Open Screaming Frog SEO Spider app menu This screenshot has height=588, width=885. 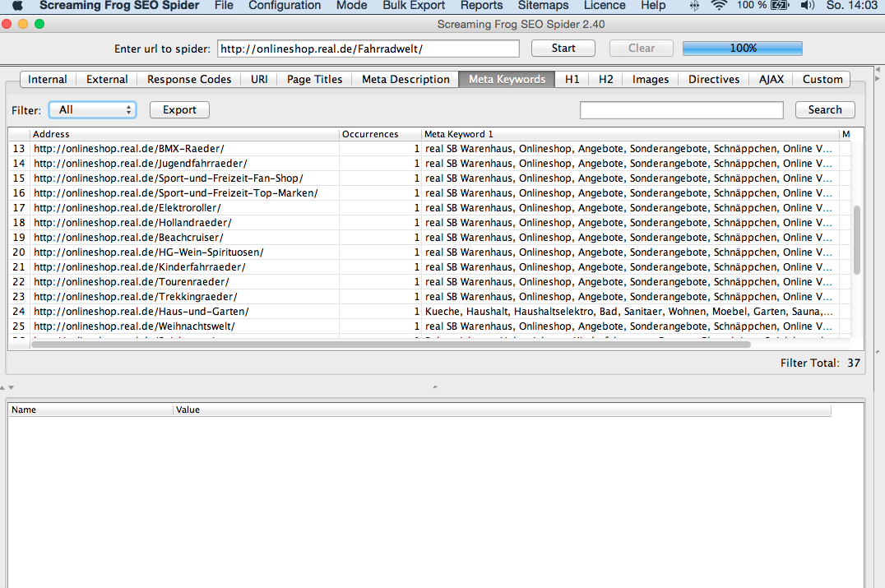pyautogui.click(x=119, y=6)
